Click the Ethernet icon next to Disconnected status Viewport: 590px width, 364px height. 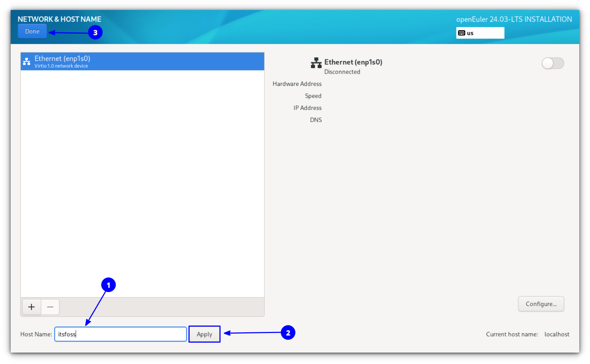[x=316, y=63]
